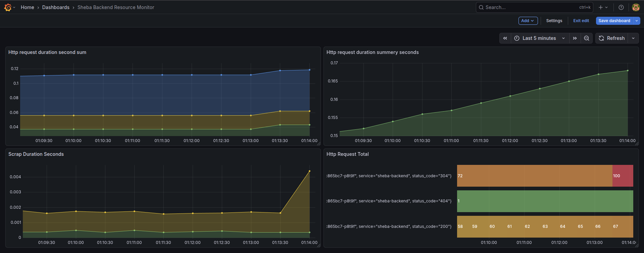The height and width of the screenshot is (253, 644).
Task: Click resize handle of Http request duration summery panel
Action: [637, 144]
